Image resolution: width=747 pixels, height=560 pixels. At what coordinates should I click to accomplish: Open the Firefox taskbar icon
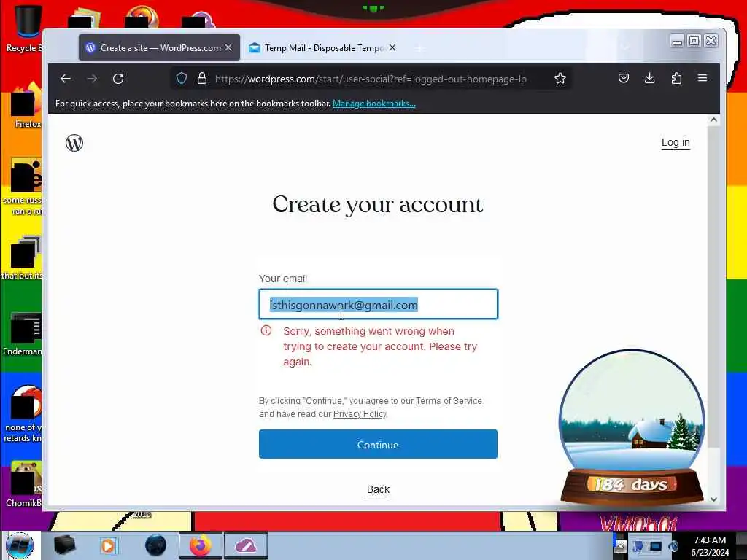click(200, 545)
